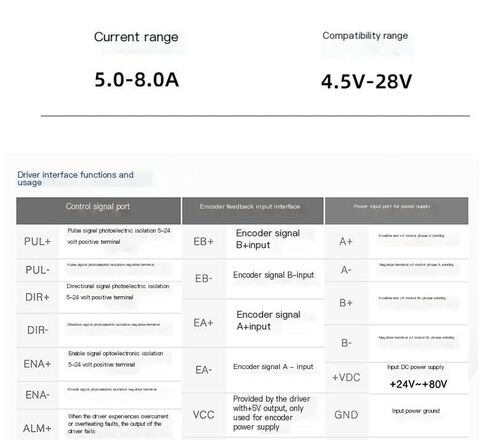Click Encoder signal B-input description
The image size is (488, 440).
274,275
